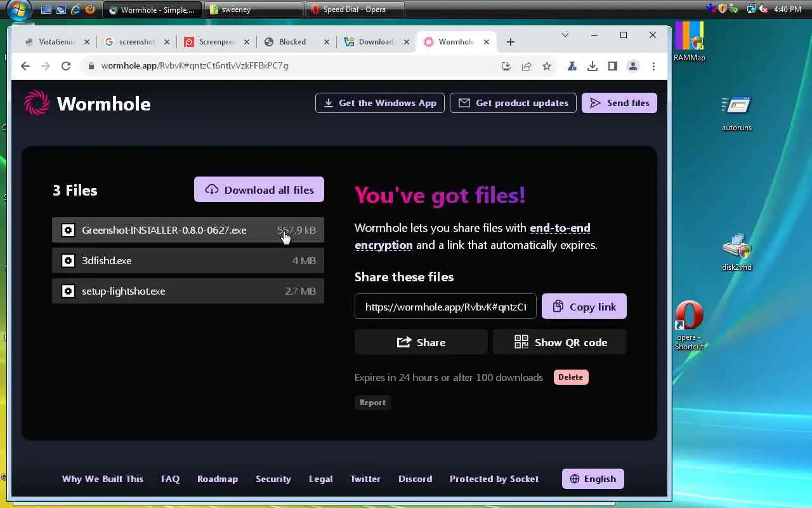Open the Twitter footer link
Screen dimensions: 812x508
coord(365,479)
